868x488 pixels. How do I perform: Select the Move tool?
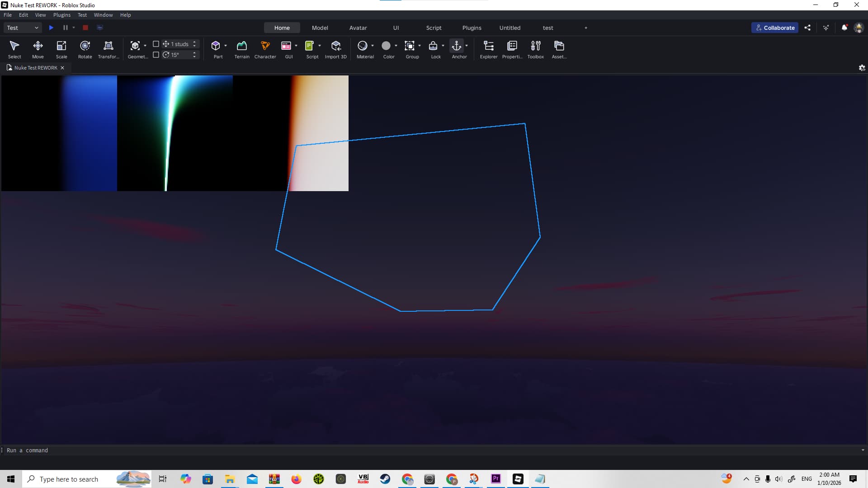coord(38,50)
